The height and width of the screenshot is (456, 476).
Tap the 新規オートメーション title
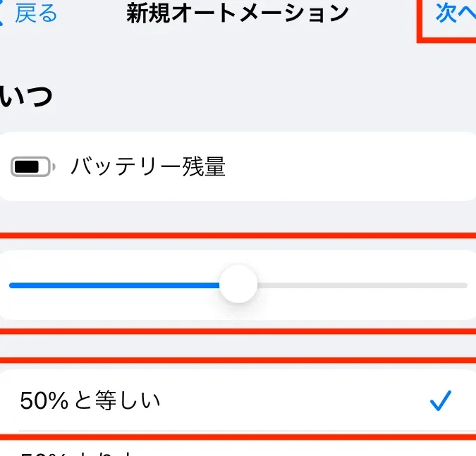tap(238, 13)
